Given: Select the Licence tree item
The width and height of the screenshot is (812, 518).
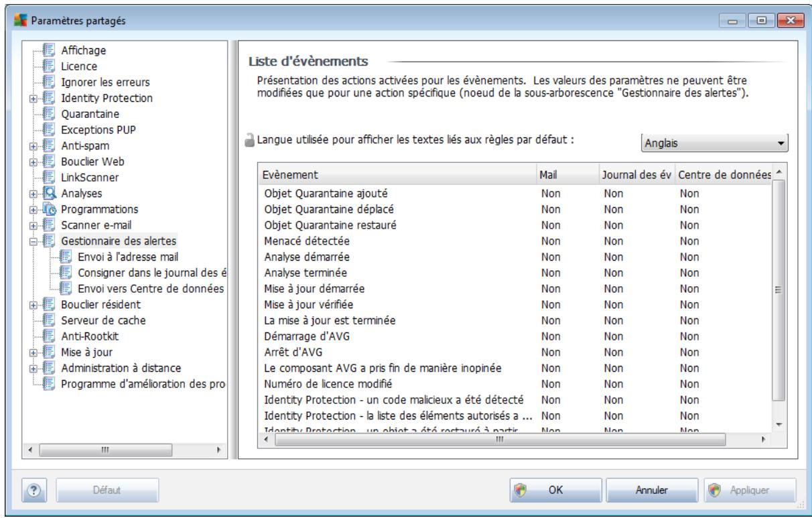Looking at the screenshot, I should pyautogui.click(x=79, y=66).
